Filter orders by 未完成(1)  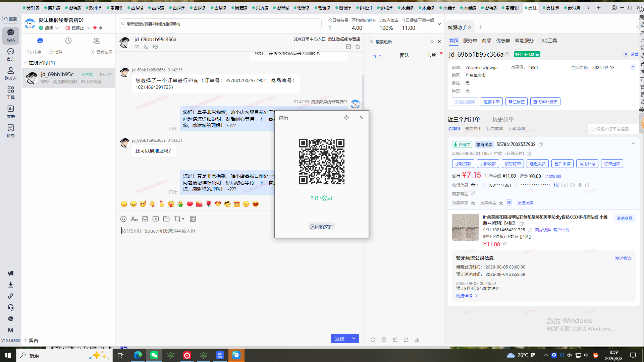coord(473,129)
